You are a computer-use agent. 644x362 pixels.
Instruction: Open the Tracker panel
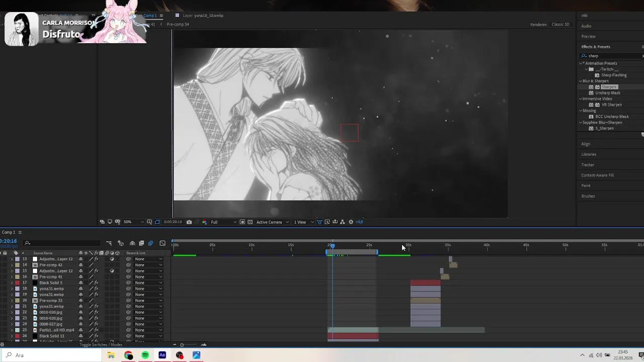pos(588,165)
